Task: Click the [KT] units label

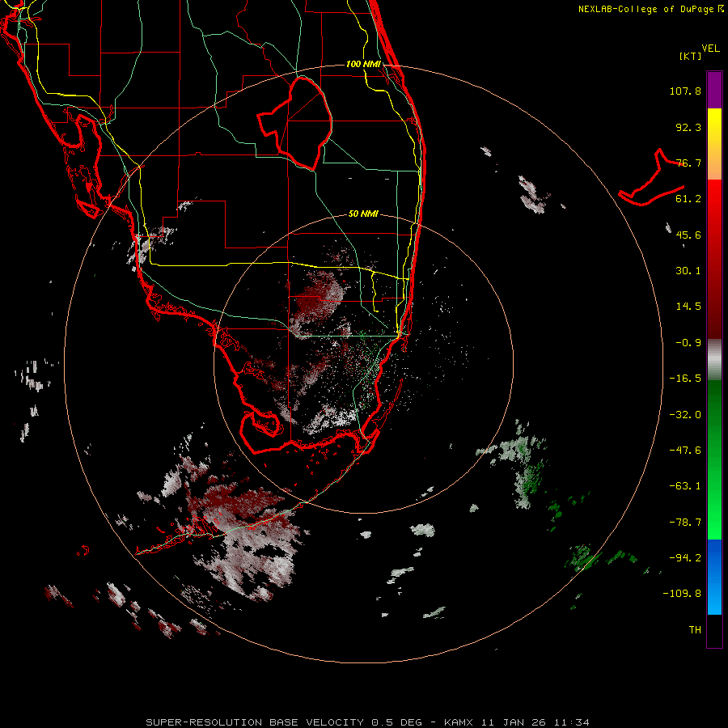Action: (691, 56)
